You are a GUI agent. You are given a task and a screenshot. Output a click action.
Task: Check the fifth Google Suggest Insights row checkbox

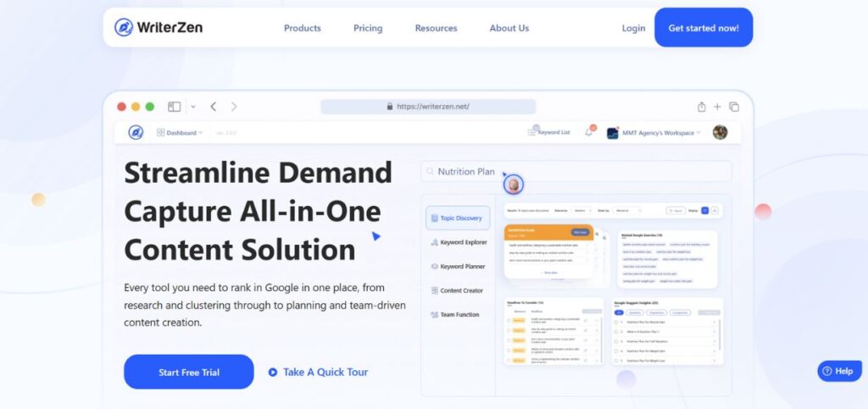click(x=616, y=361)
